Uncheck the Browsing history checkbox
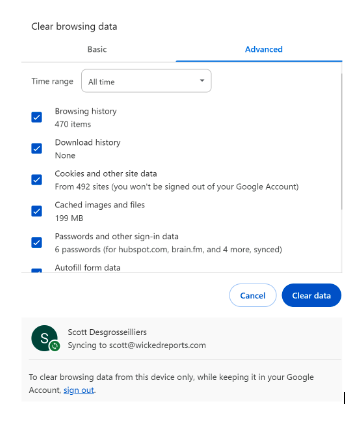Image resolution: width=364 pixels, height=430 pixels. coord(37,117)
